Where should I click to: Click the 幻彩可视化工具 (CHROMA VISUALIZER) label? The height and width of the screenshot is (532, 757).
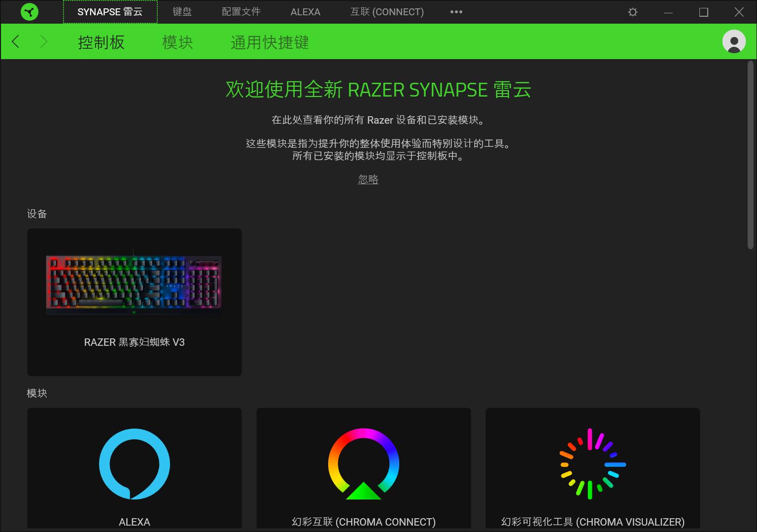[x=593, y=522]
